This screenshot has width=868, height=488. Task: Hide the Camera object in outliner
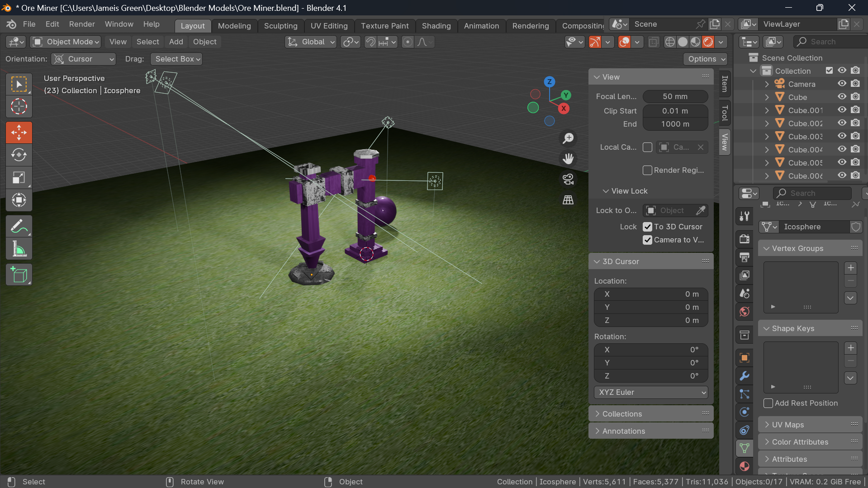click(842, 84)
